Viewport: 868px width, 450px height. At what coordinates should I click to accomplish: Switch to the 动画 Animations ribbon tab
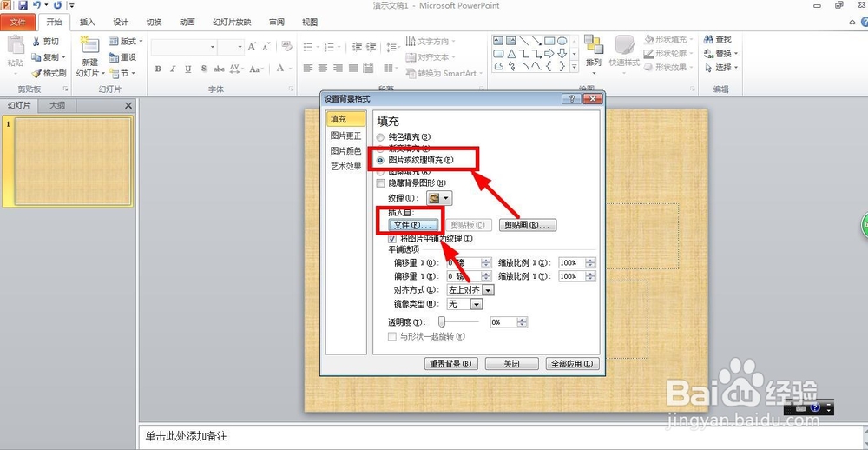[x=187, y=23]
